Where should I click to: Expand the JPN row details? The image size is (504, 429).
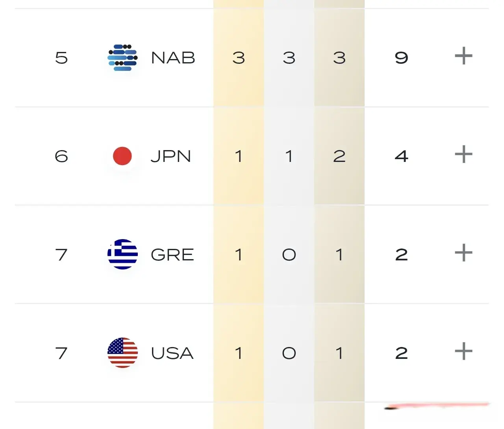[463, 154]
